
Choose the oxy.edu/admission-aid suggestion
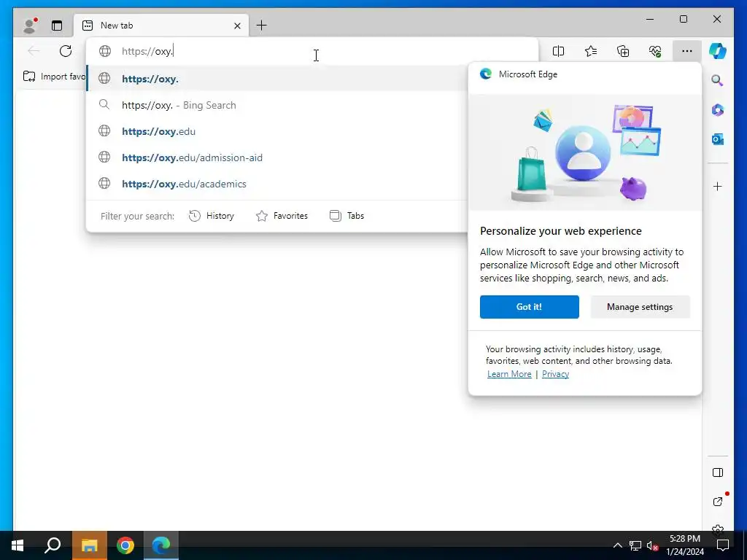[276, 157]
